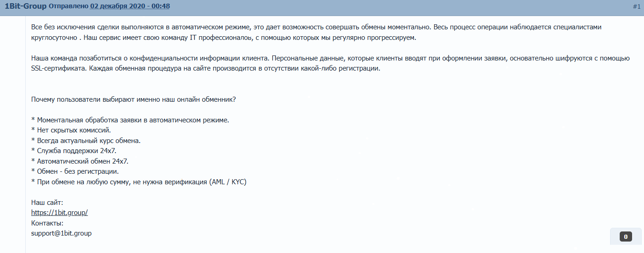Click the "Почему пользователи выбирают" question line

[133, 99]
